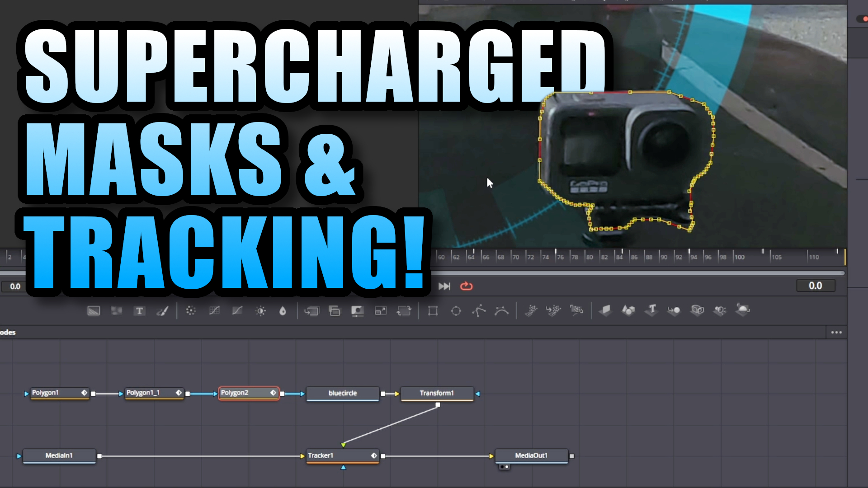Jump to last frame button
This screenshot has width=868, height=488.
click(444, 286)
